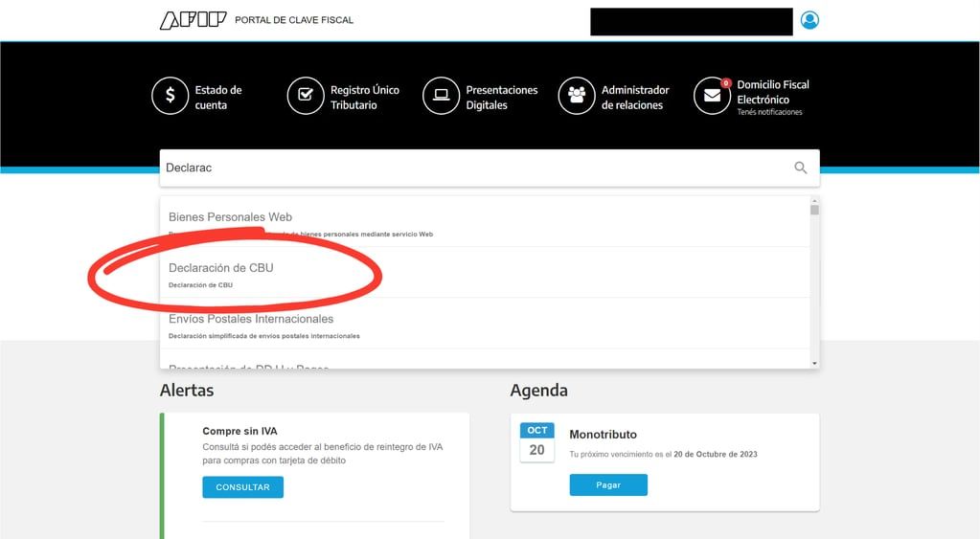
Task: Open Estado de cuenta label
Action: pyautogui.click(x=218, y=98)
